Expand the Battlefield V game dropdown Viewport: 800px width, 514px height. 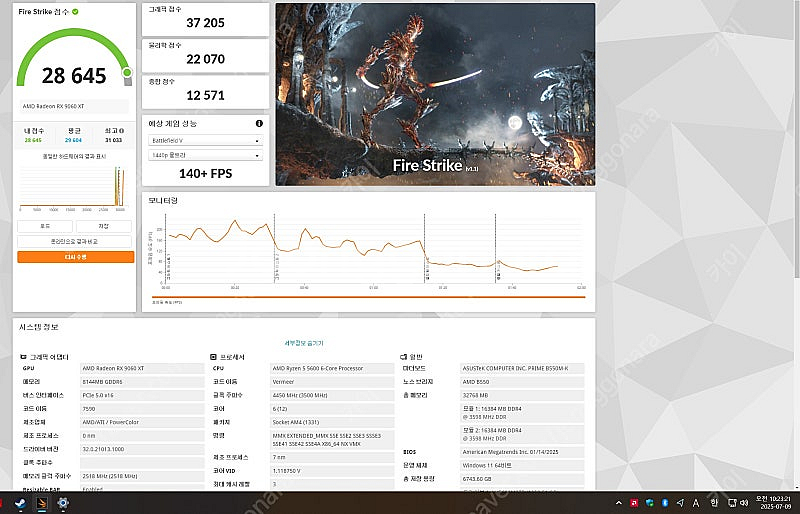pyautogui.click(x=205, y=140)
